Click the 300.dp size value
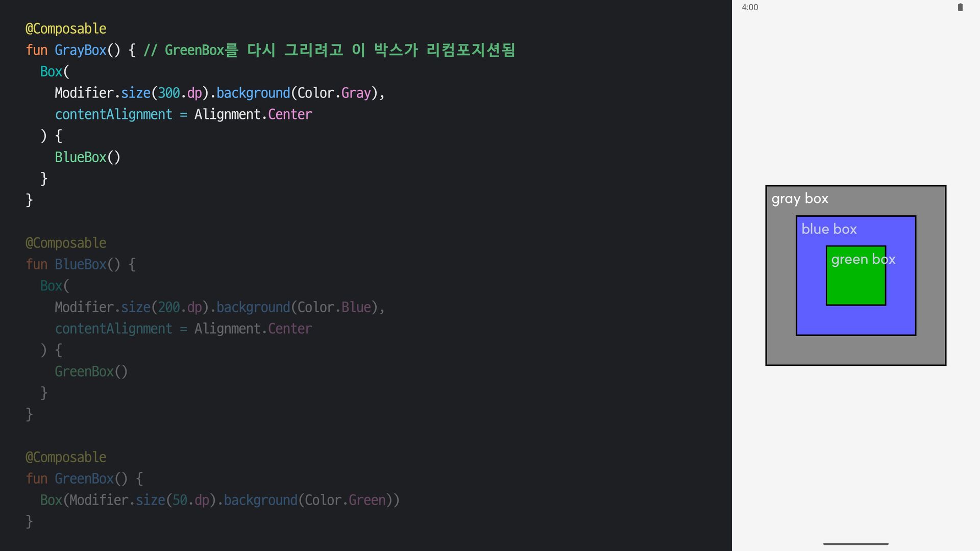Image resolution: width=980 pixels, height=551 pixels. tap(180, 93)
